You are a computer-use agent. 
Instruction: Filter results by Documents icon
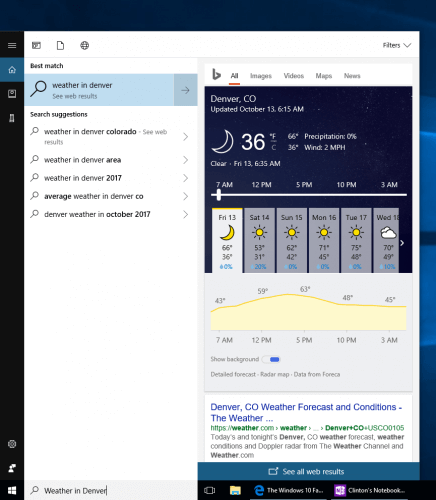(60, 45)
